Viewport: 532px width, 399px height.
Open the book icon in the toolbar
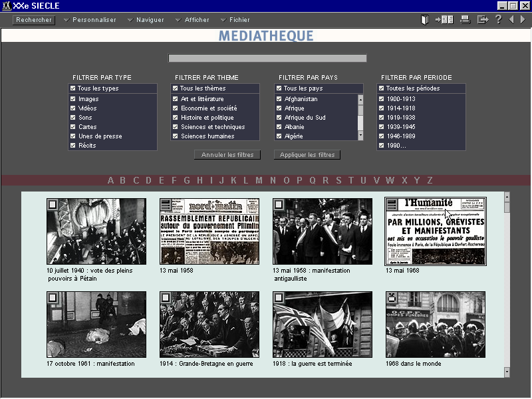tap(424, 20)
